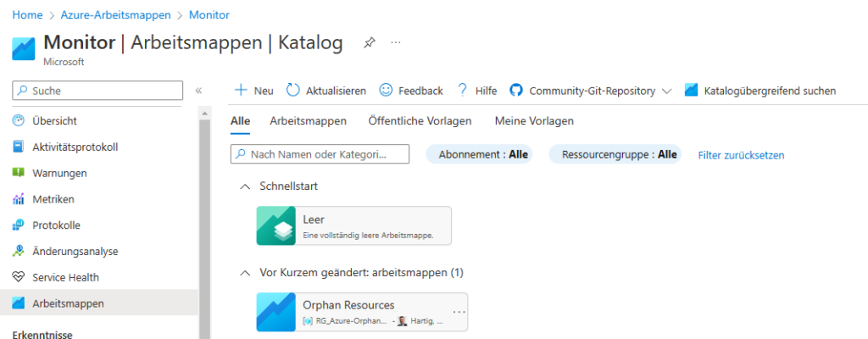The image size is (868, 339).
Task: Click the Änderungsanalyse icon in the sidebar
Action: [19, 251]
